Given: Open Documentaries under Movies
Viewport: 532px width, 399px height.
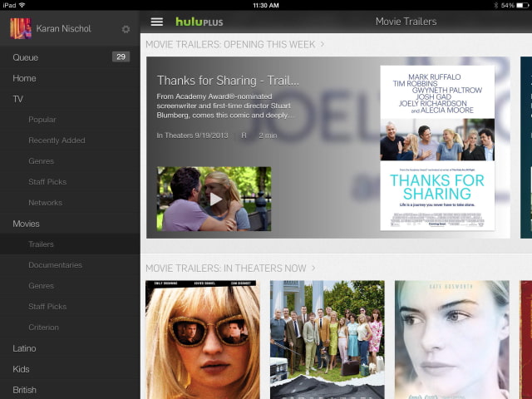Looking at the screenshot, I should (x=55, y=265).
